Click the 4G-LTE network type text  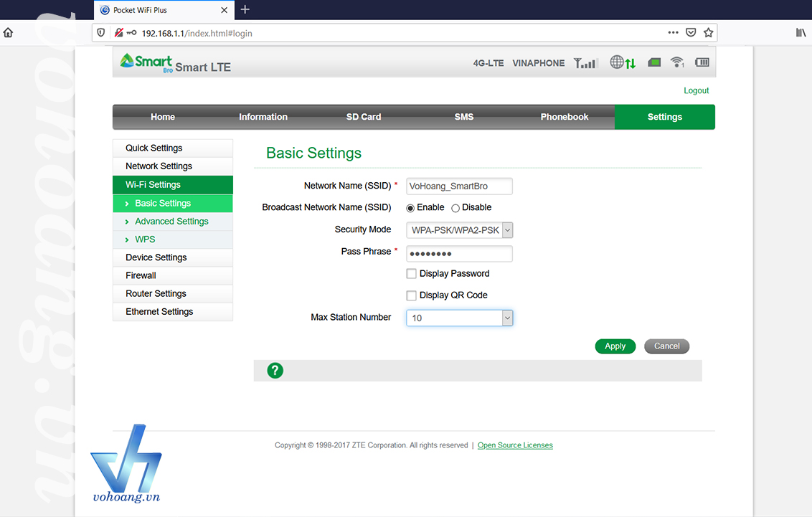[488, 63]
